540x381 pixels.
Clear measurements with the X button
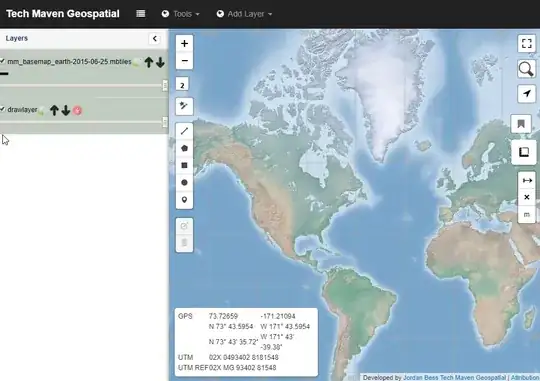[527, 197]
